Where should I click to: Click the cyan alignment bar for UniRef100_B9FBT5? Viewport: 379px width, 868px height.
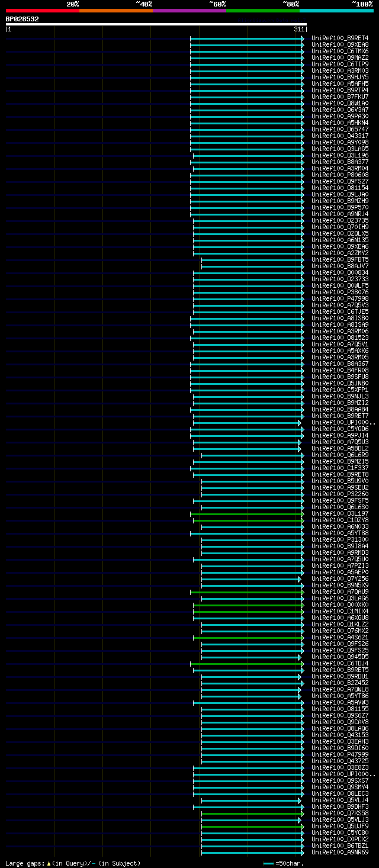pos(252,260)
